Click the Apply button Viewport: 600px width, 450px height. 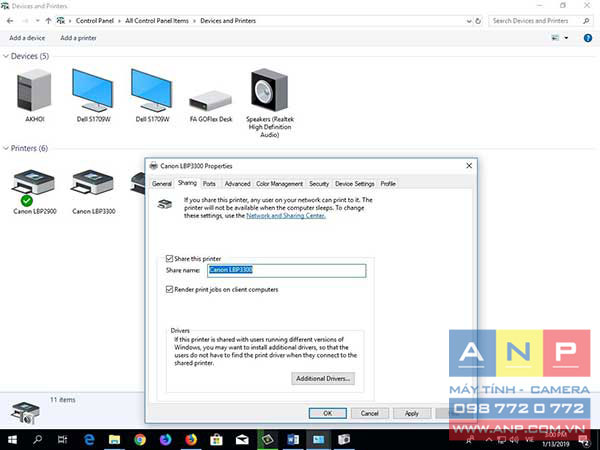pyautogui.click(x=412, y=413)
